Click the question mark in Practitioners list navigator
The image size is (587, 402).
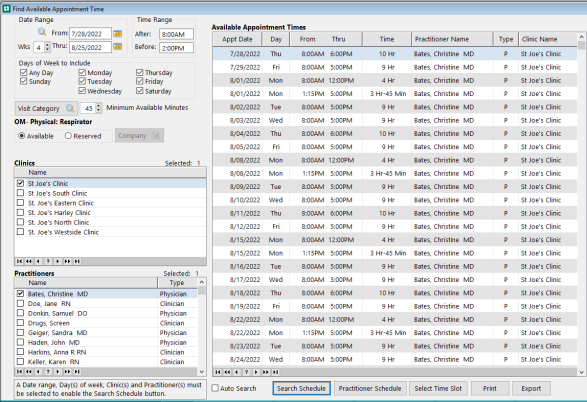pos(48,372)
